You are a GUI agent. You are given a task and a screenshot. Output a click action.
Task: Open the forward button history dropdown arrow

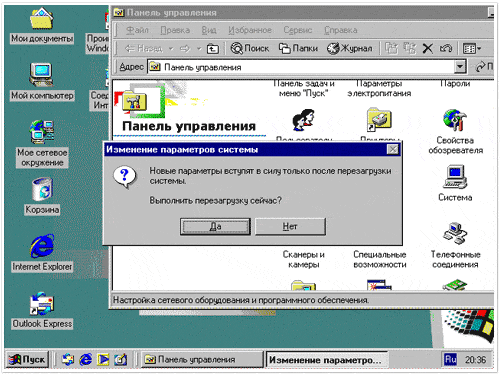point(199,49)
